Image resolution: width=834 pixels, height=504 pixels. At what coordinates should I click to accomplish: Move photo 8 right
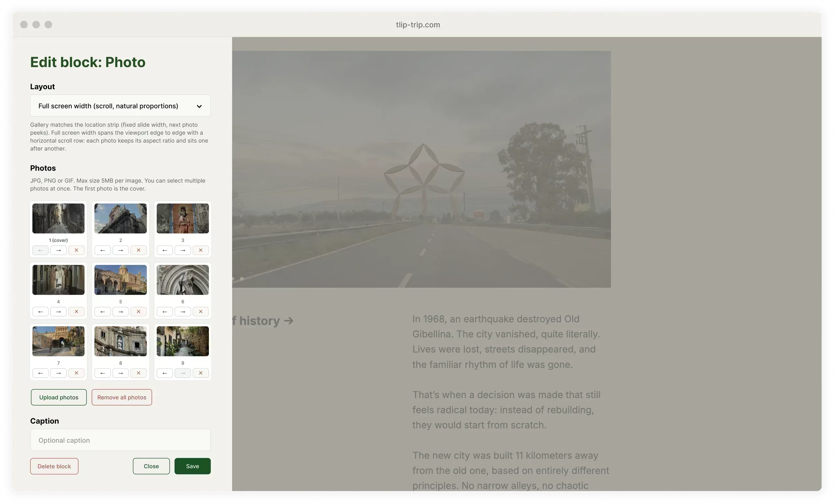(x=121, y=373)
